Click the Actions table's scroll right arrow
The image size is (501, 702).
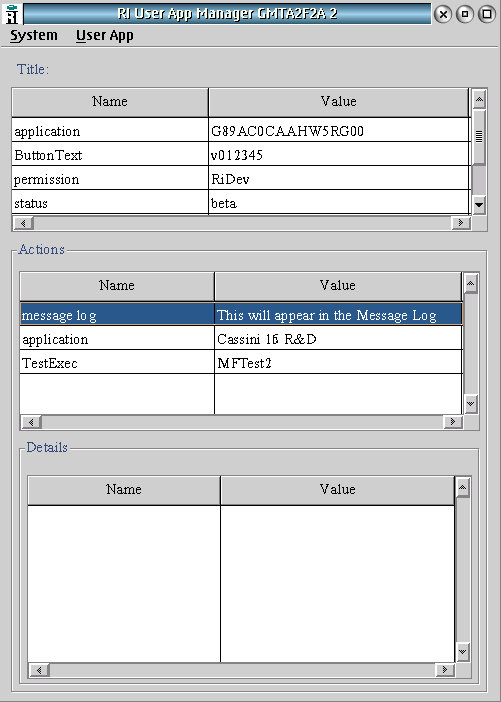453,422
